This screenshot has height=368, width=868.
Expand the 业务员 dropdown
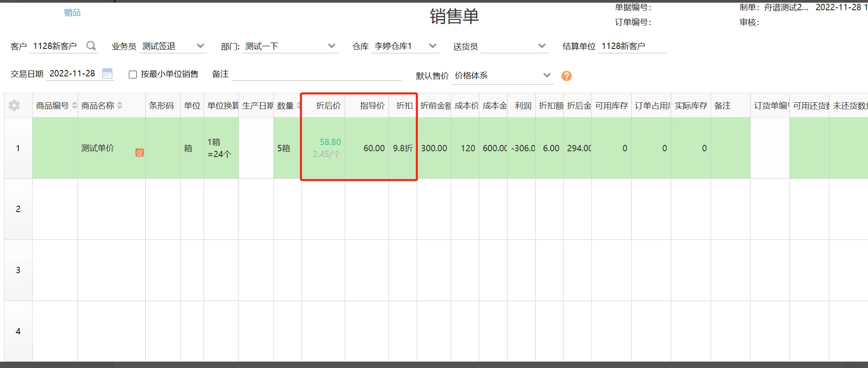[200, 46]
